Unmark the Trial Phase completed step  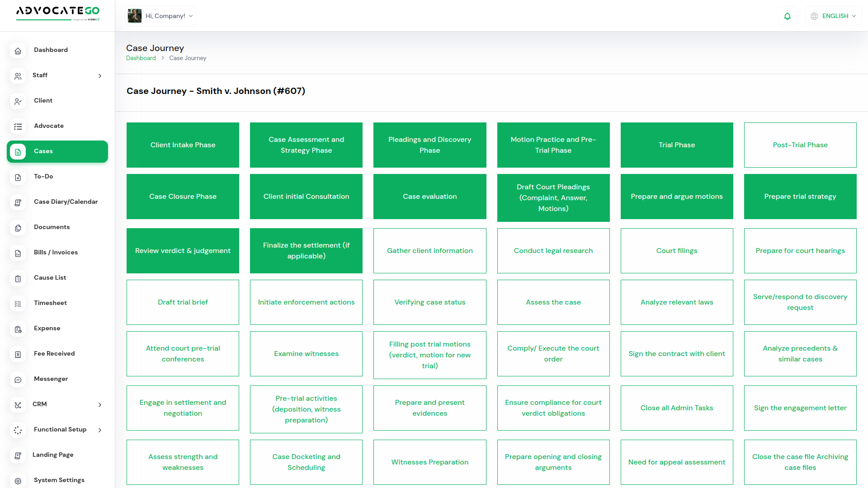[x=676, y=145]
